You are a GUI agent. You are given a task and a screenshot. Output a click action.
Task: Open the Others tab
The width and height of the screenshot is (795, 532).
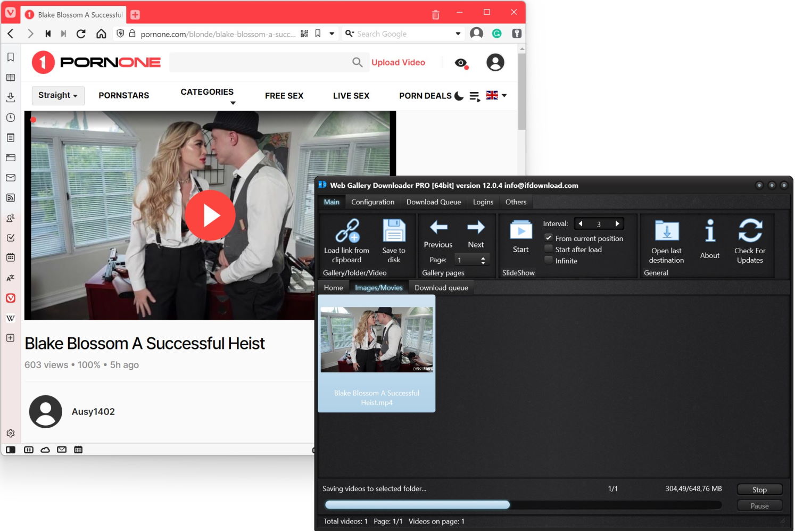coord(516,202)
